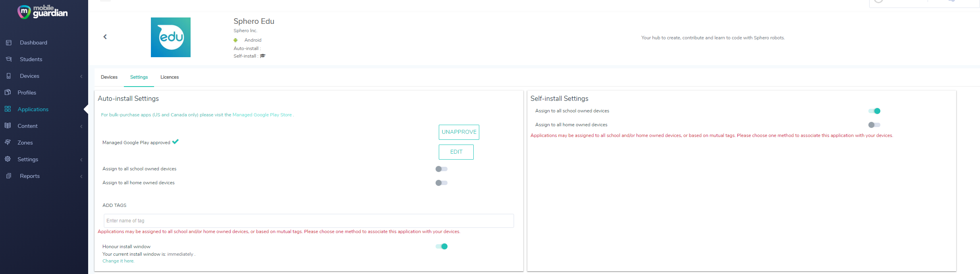This screenshot has width=980, height=274.
Task: Click the Self-install graduation cap icon
Action: pyautogui.click(x=263, y=56)
